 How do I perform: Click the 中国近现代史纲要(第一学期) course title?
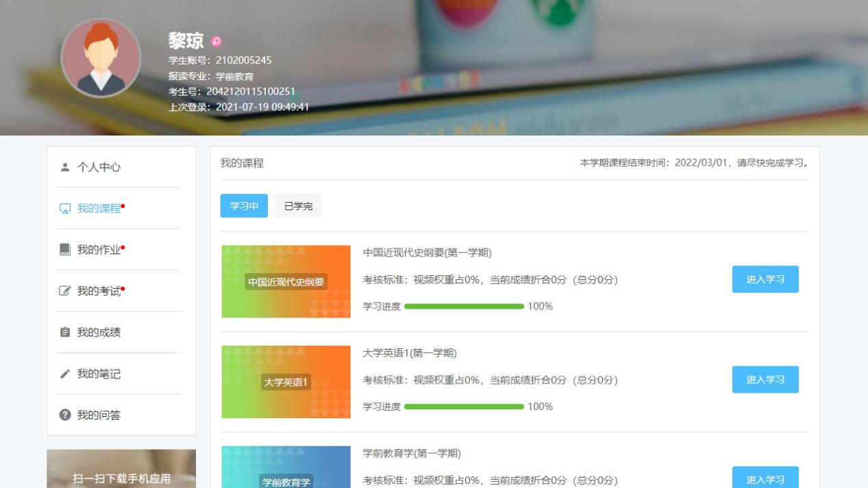(427, 253)
